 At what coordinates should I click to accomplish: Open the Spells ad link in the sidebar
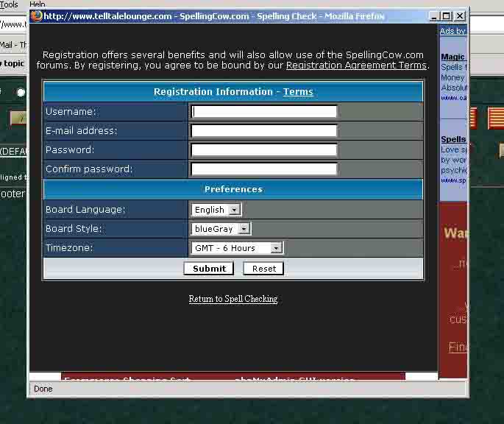453,139
